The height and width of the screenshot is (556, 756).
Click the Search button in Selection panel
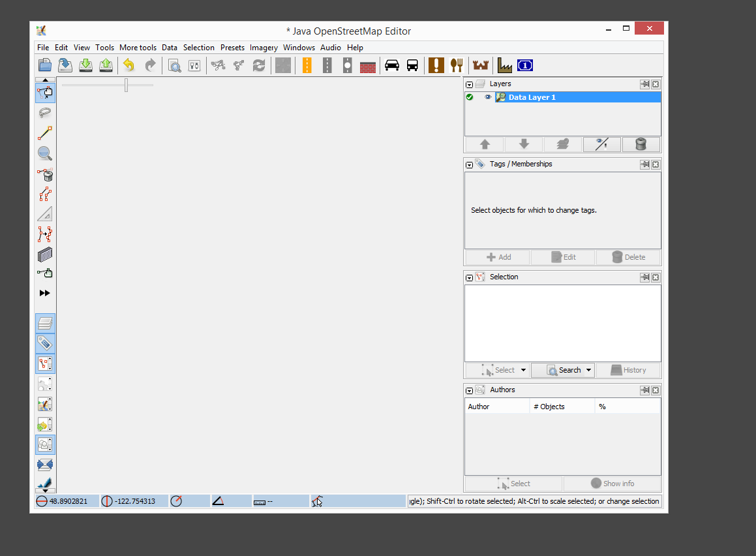coord(564,370)
